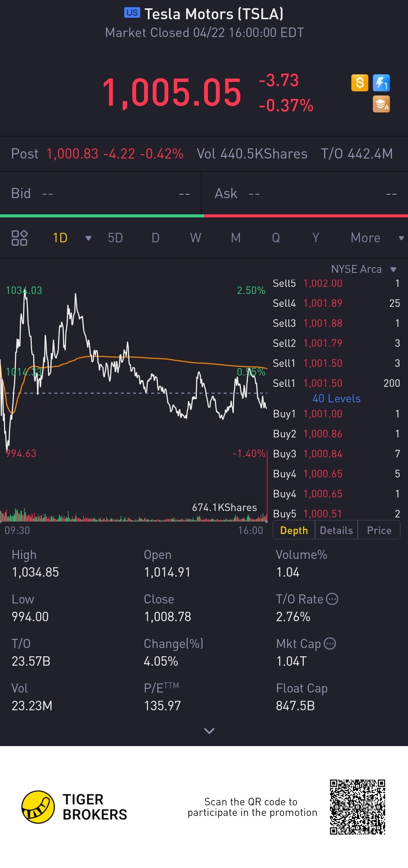The image size is (408, 868).
Task: Tap the Sell2 1,001.79 order row
Action: tap(336, 343)
